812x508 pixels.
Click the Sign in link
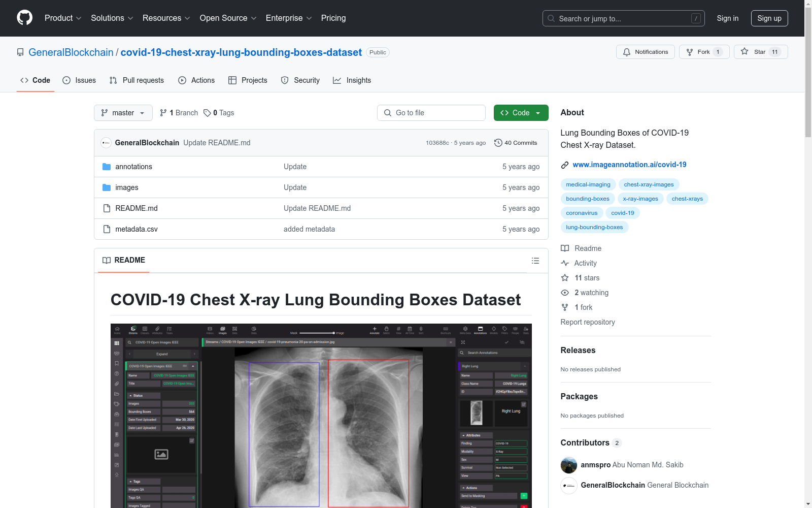pos(728,18)
